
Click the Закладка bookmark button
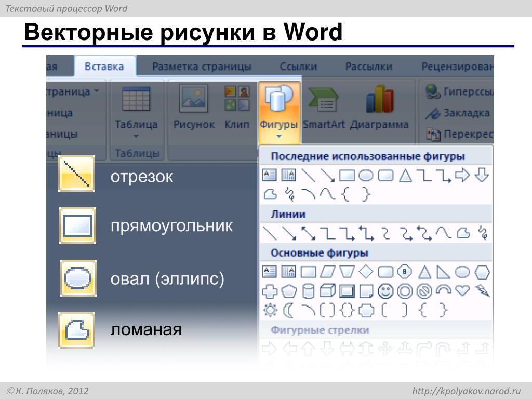[x=458, y=113]
